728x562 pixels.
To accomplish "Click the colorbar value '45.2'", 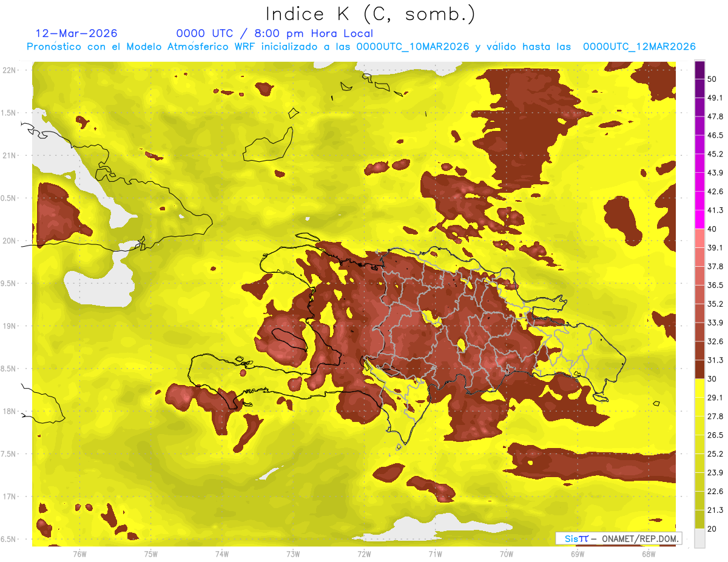I will click(x=715, y=154).
